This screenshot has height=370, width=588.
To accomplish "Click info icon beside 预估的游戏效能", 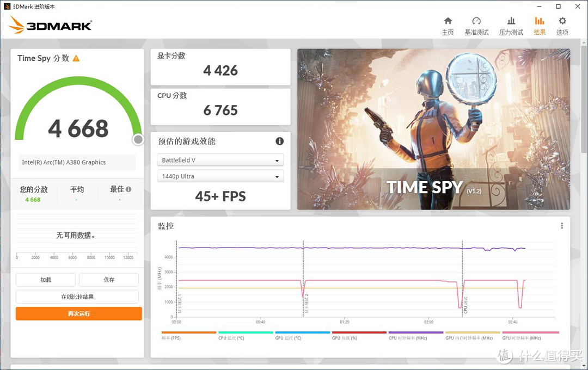I will [279, 141].
